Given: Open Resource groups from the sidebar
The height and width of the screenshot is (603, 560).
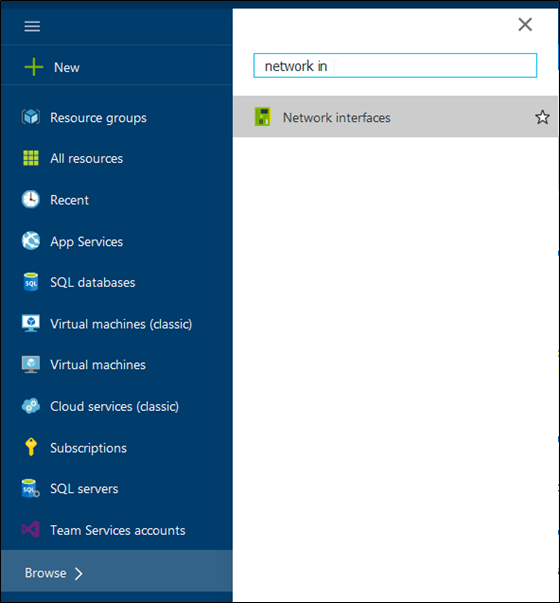Looking at the screenshot, I should point(98,118).
